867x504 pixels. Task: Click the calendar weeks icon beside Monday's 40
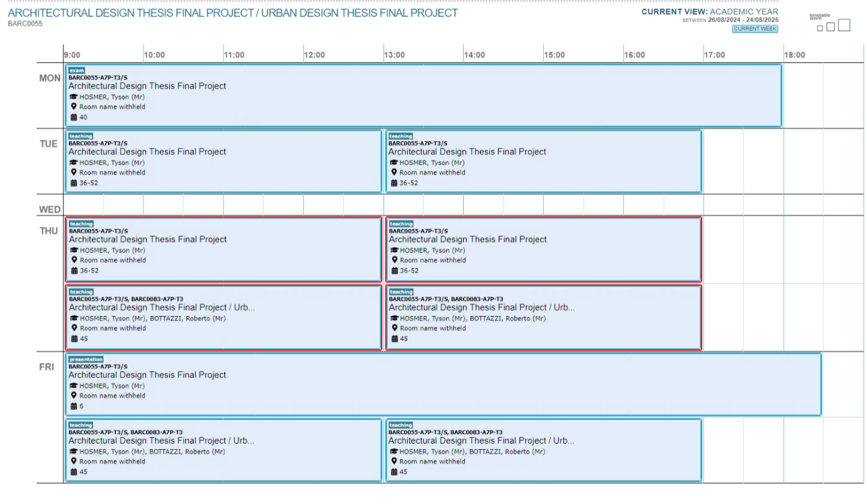point(73,117)
